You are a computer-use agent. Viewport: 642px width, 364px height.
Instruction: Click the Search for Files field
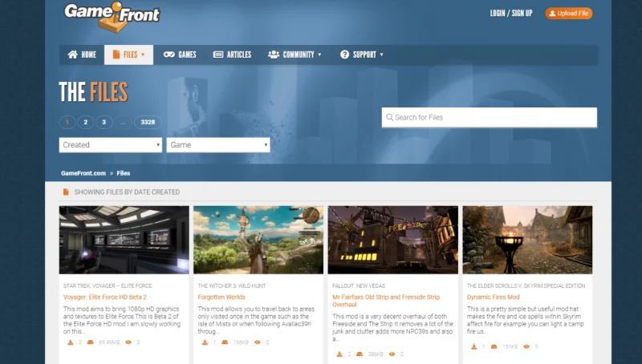[494, 118]
